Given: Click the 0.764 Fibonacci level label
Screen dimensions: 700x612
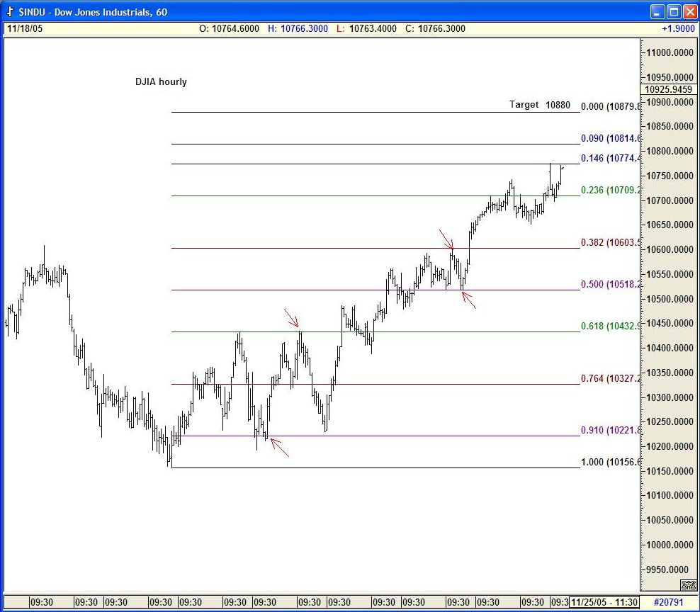Looking at the screenshot, I should (x=610, y=378).
